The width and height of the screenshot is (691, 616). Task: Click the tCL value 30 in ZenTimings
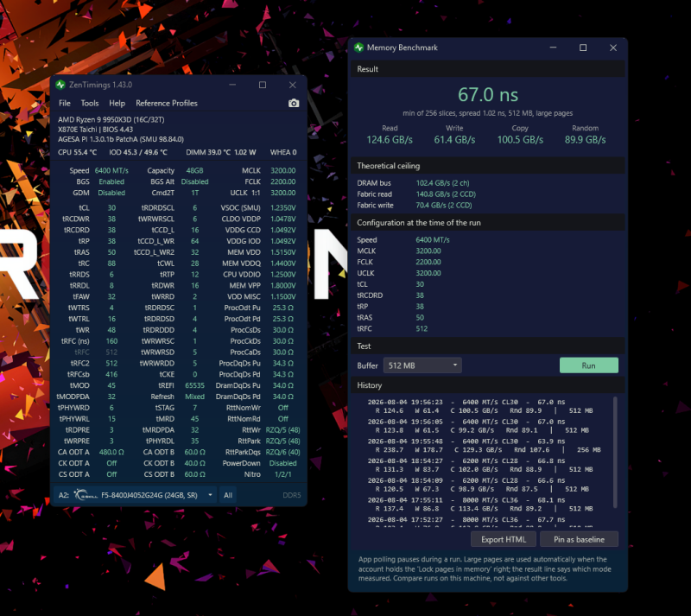tap(111, 207)
